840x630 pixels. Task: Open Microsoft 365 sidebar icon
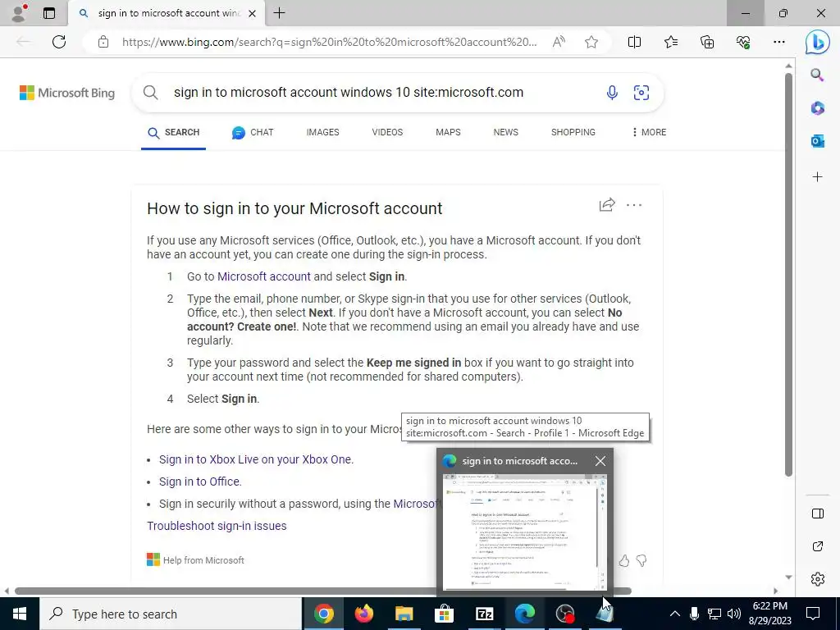point(818,108)
